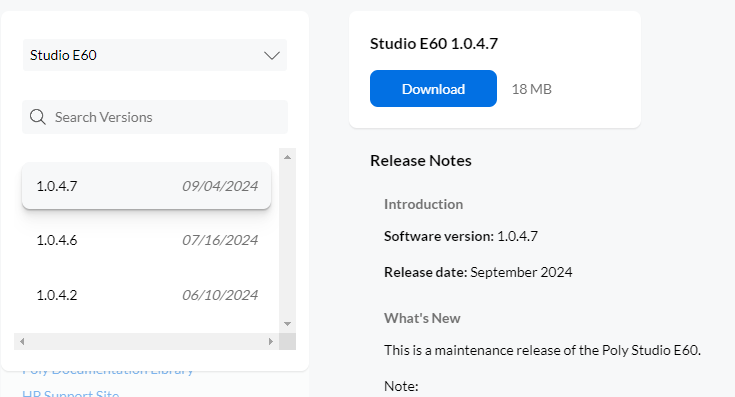
Task: Click the horizontal scrollbar right arrow
Action: click(x=270, y=341)
